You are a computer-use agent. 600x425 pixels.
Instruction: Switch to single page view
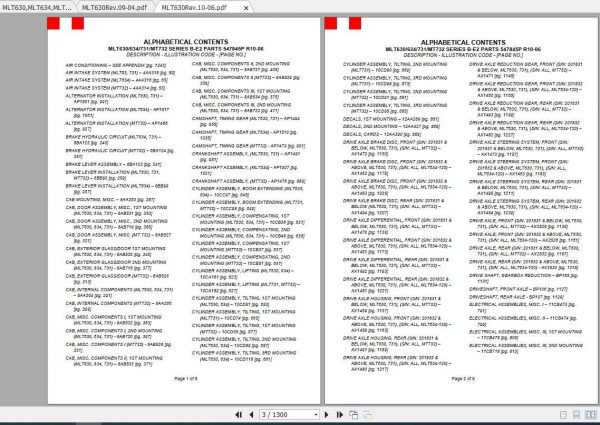pyautogui.click(x=563, y=415)
